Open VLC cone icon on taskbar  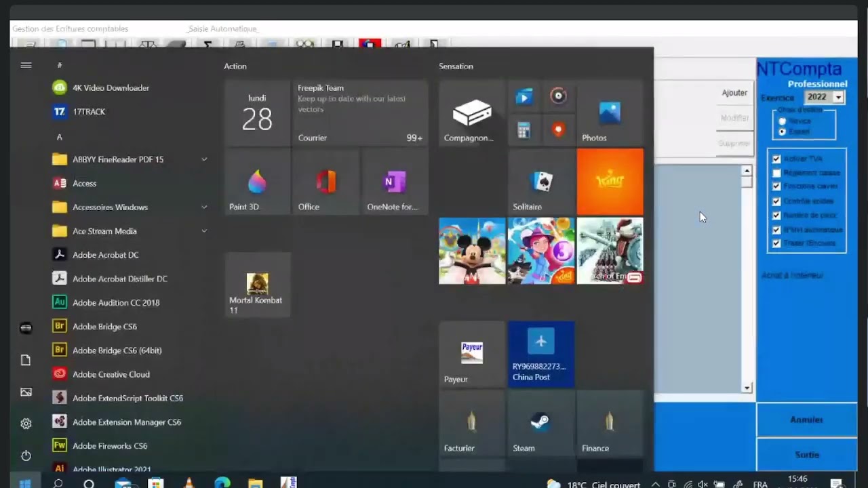189,484
